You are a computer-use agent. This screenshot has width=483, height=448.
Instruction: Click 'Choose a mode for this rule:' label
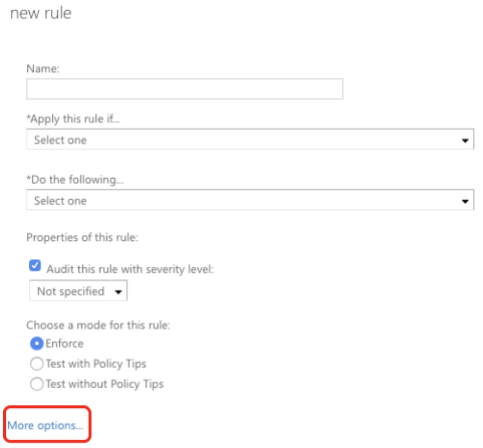[98, 325]
